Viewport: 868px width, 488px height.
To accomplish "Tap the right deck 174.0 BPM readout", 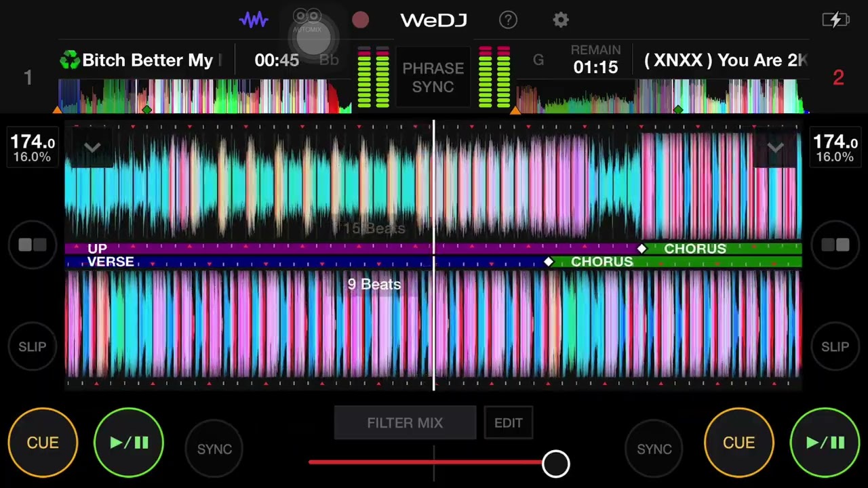I will (835, 148).
